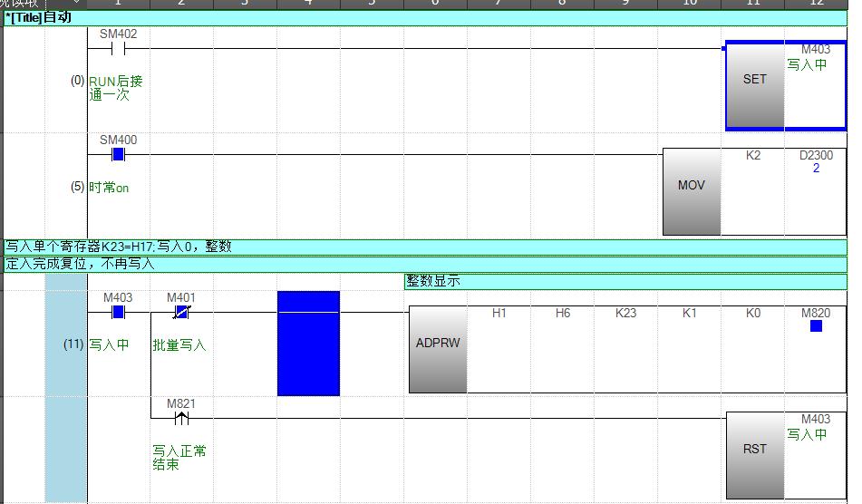Click the RST instruction block

[754, 453]
